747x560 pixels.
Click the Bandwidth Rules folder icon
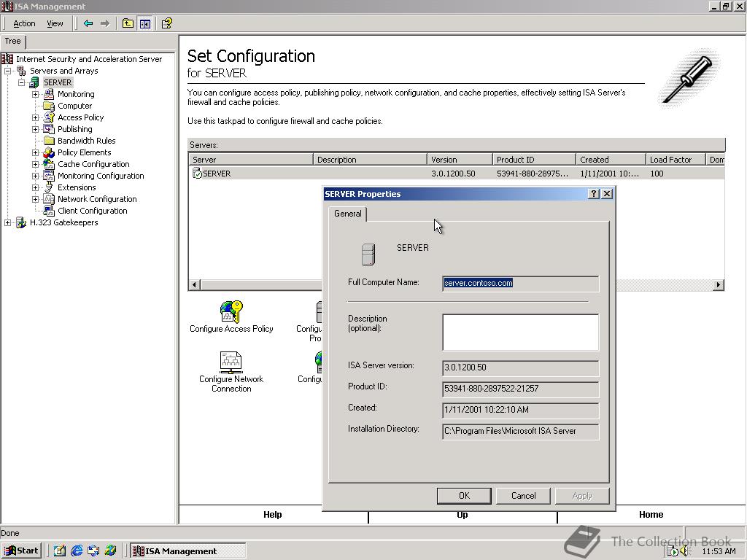[49, 141]
